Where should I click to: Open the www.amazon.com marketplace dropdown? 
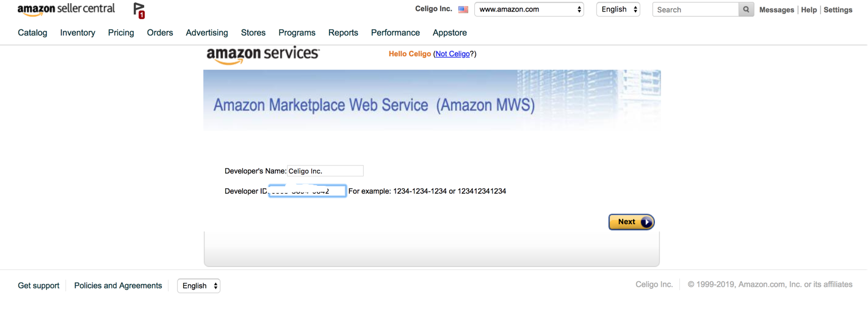pyautogui.click(x=529, y=10)
